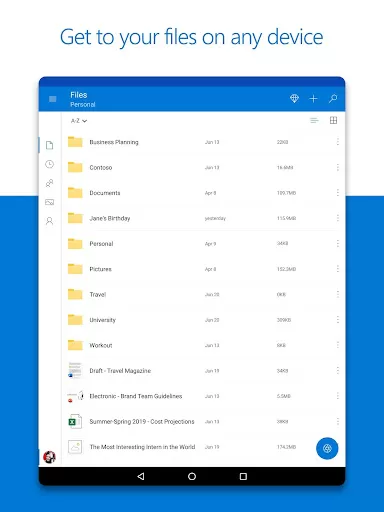
Task: Open Electronic - Brand Team Guidelines thumbnail
Action: point(75,396)
